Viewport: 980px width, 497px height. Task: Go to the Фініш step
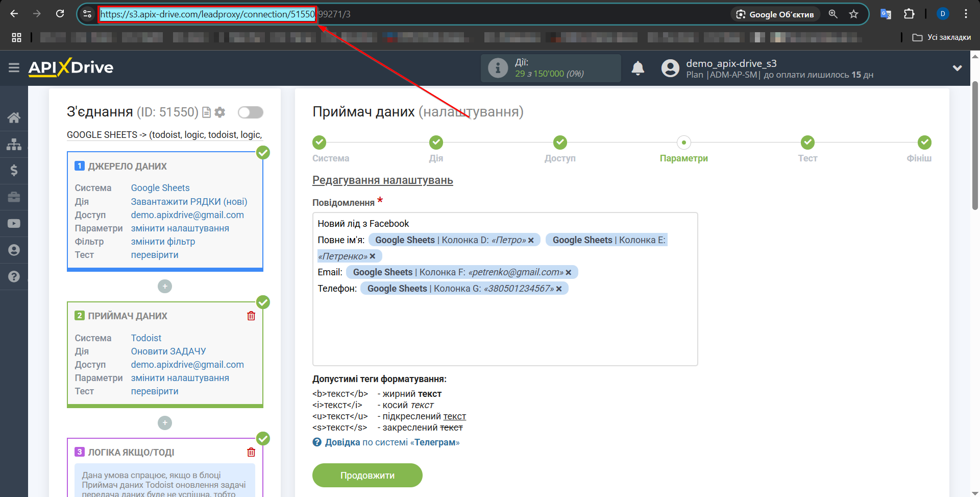(x=924, y=143)
